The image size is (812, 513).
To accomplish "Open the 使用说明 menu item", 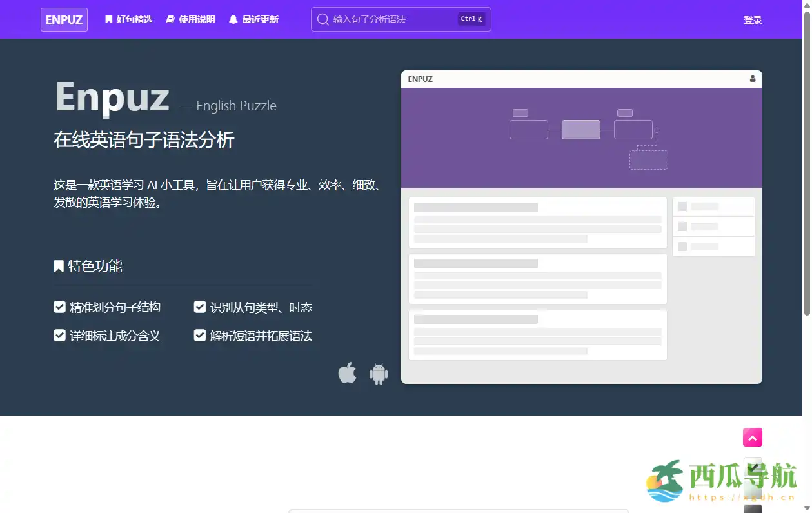I will coord(195,19).
